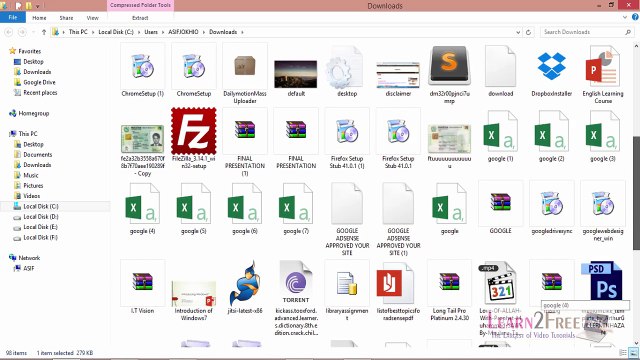Select the I.T Vision archive

point(142,283)
